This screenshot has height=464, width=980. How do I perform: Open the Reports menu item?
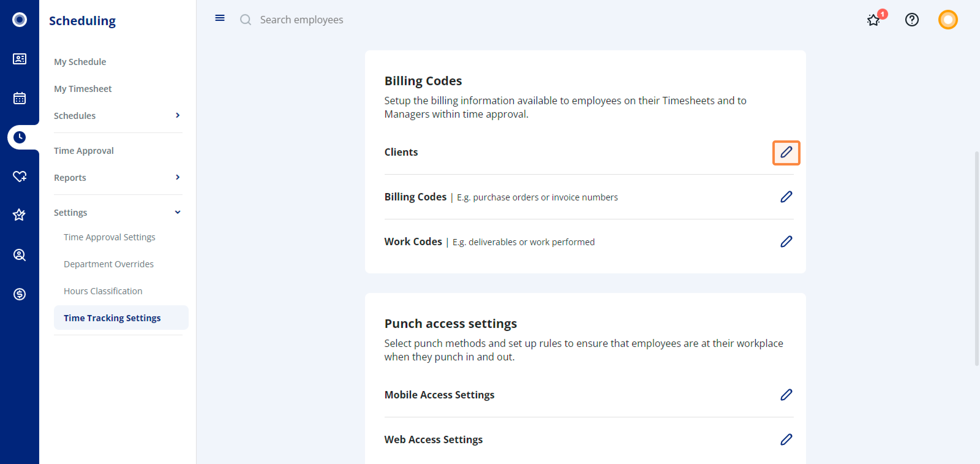tap(70, 178)
